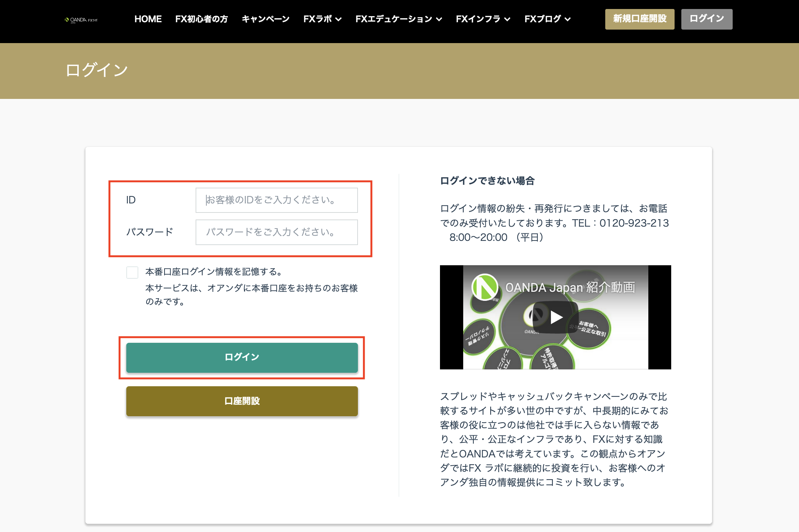This screenshot has height=532, width=799.
Task: Expand the FXインフラ menu
Action: (483, 19)
